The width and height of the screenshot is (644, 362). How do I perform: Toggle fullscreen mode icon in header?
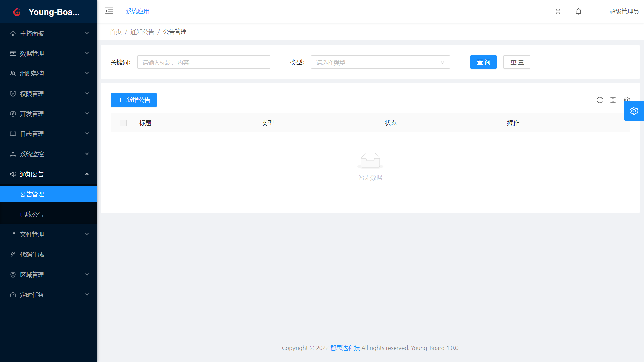pos(558,11)
